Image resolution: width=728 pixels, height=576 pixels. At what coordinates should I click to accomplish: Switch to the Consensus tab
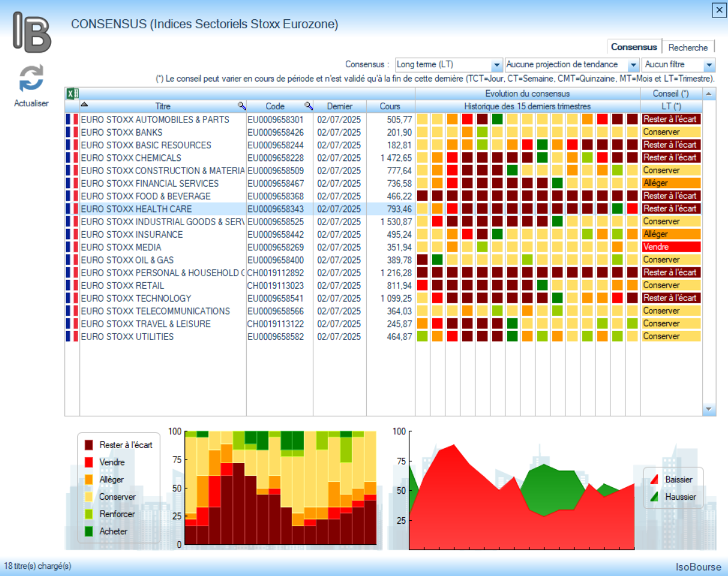[634, 47]
